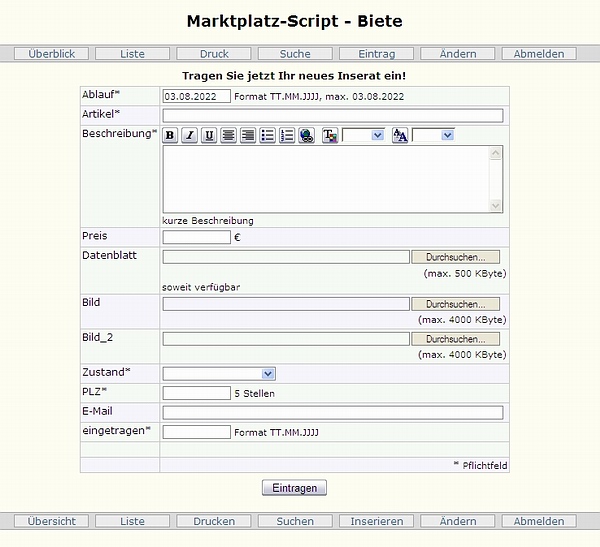Image resolution: width=600 pixels, height=547 pixels.
Task: Browse for a Datenblatt file
Action: pos(455,257)
